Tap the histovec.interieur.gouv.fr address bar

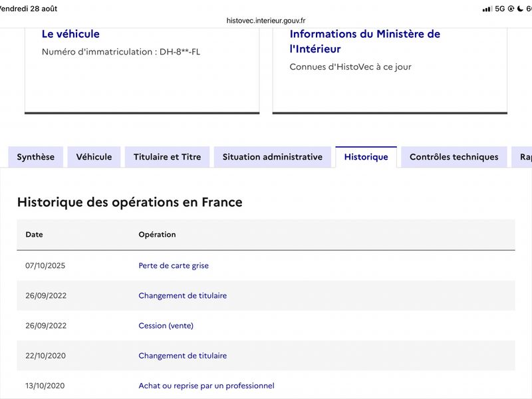(266, 21)
